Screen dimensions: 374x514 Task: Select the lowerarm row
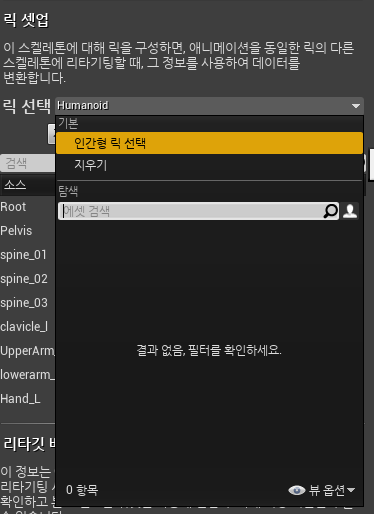[27, 375]
